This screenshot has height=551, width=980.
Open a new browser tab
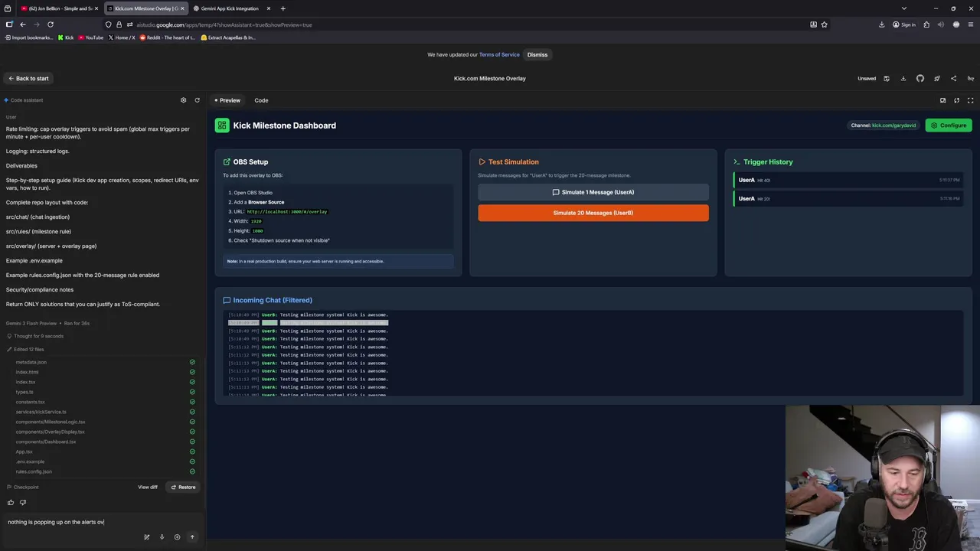coord(283,8)
